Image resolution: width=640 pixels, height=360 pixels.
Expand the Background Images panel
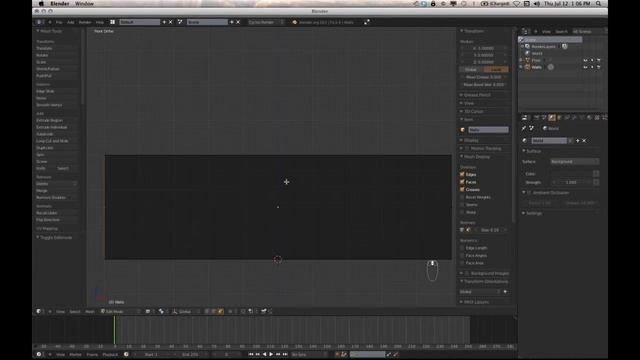[x=484, y=273]
